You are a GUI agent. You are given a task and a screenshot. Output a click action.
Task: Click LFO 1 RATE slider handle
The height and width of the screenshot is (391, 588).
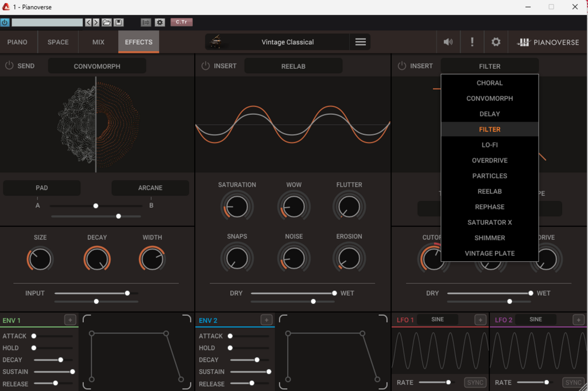448,382
